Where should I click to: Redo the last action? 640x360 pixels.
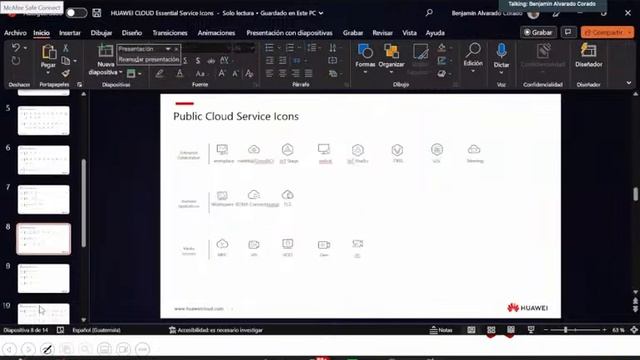click(x=16, y=61)
